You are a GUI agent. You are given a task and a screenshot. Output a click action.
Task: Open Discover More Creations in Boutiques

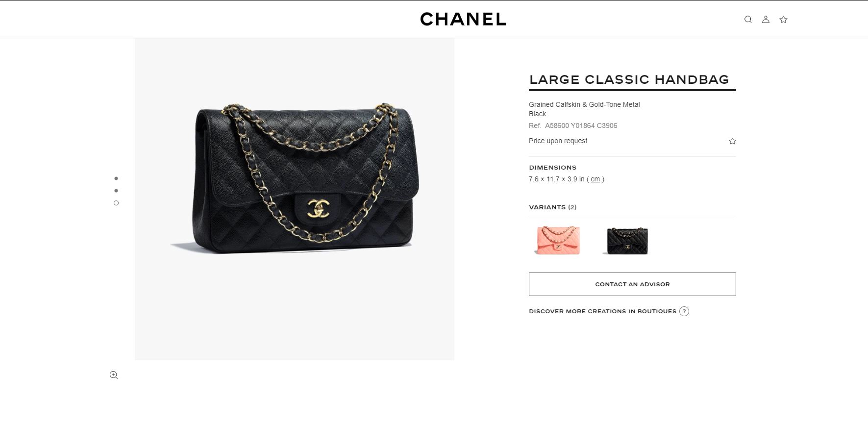coord(602,311)
